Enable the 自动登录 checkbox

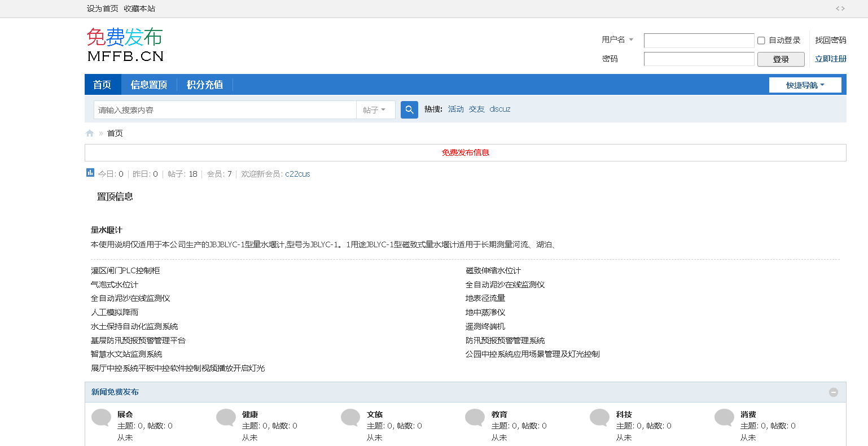point(761,41)
